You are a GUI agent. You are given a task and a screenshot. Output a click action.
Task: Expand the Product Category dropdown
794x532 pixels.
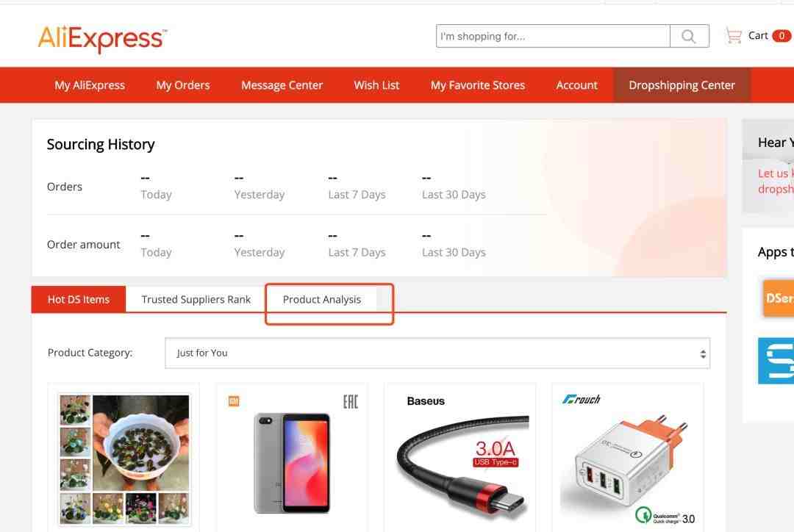[x=437, y=353]
